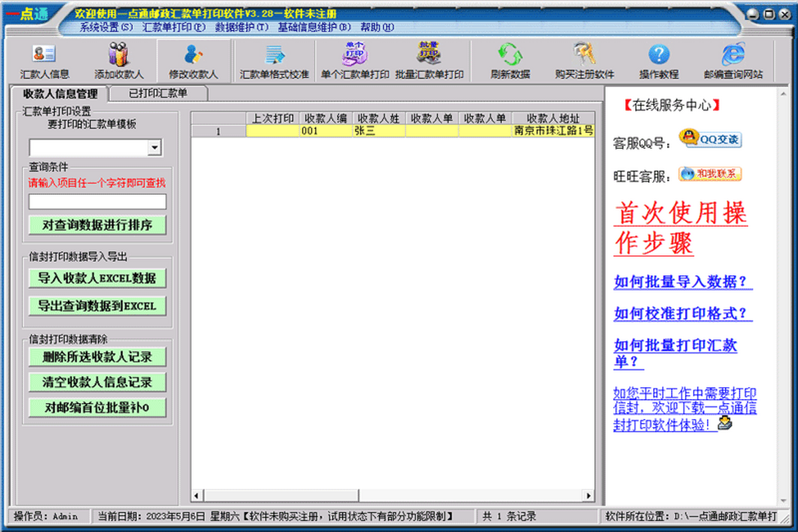Open 系统设置(S) menu

(106, 27)
